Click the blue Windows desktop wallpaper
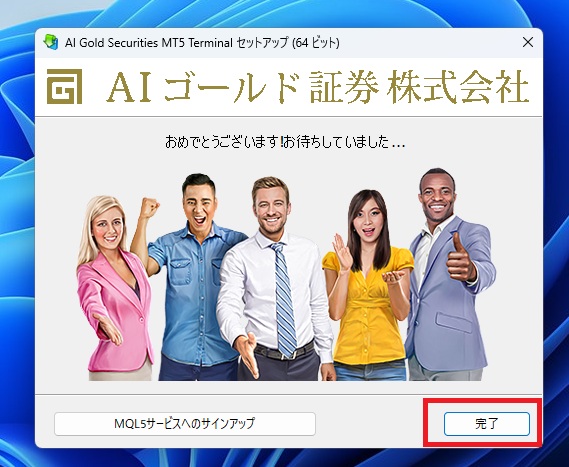This screenshot has height=467, width=569. (x=16, y=232)
